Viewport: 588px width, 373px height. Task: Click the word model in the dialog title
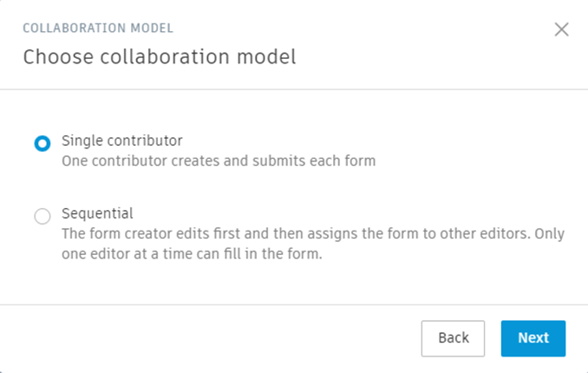(x=270, y=58)
